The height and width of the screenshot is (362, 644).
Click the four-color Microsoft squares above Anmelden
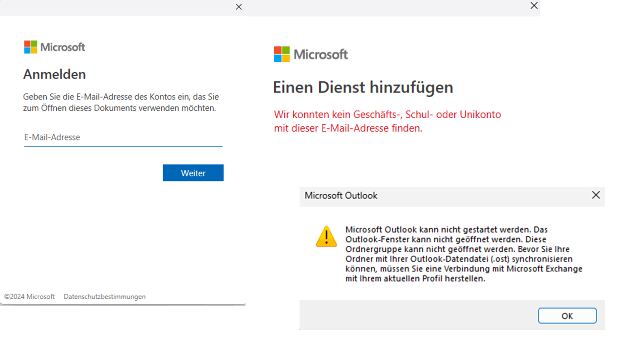(31, 47)
